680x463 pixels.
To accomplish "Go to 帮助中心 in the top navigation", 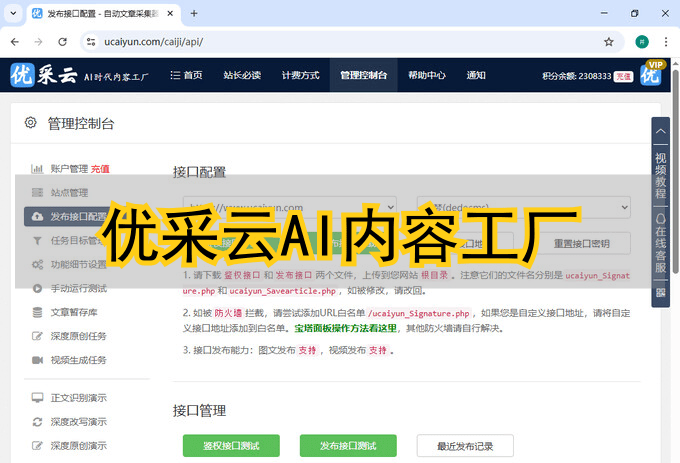I will (x=427, y=75).
